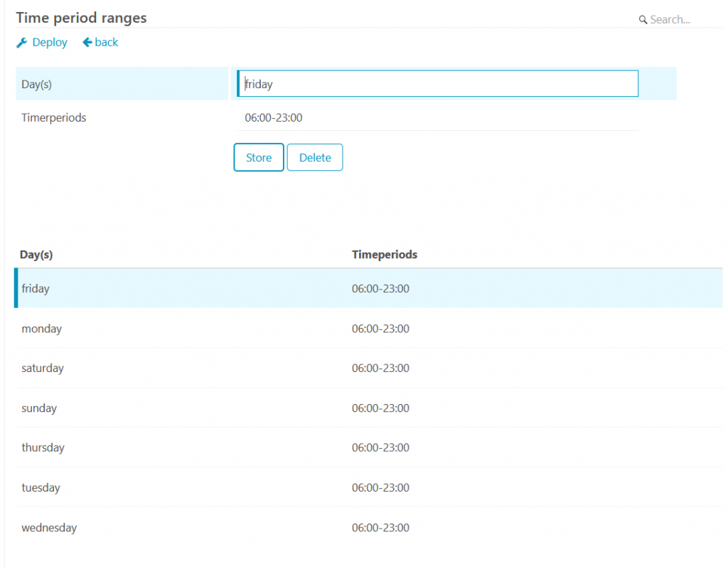This screenshot has width=728, height=567.
Task: Go back using the back link
Action: coord(100,42)
